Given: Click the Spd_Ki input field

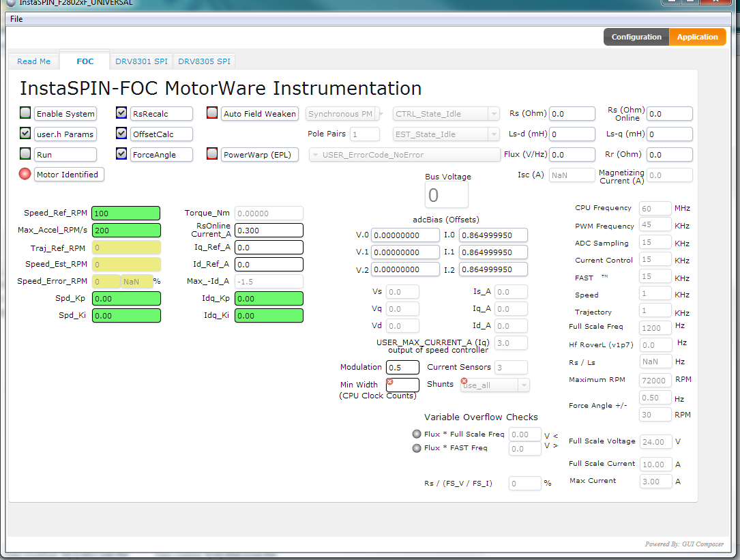Looking at the screenshot, I should coord(126,315).
